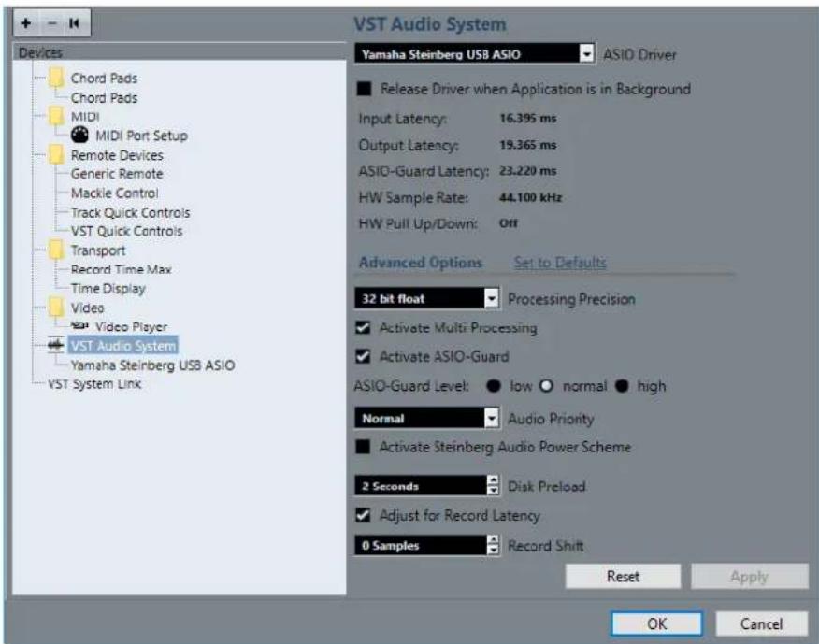Click the Reset button
This screenshot has width=819, height=644.
[623, 576]
